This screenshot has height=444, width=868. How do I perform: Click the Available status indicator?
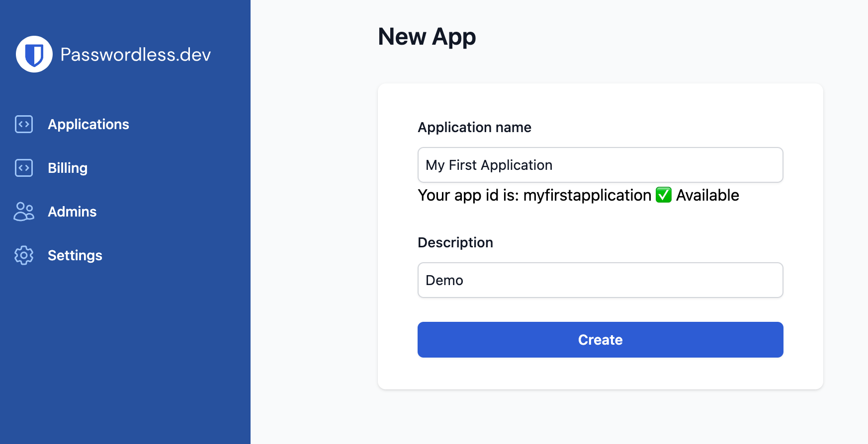pos(708,195)
